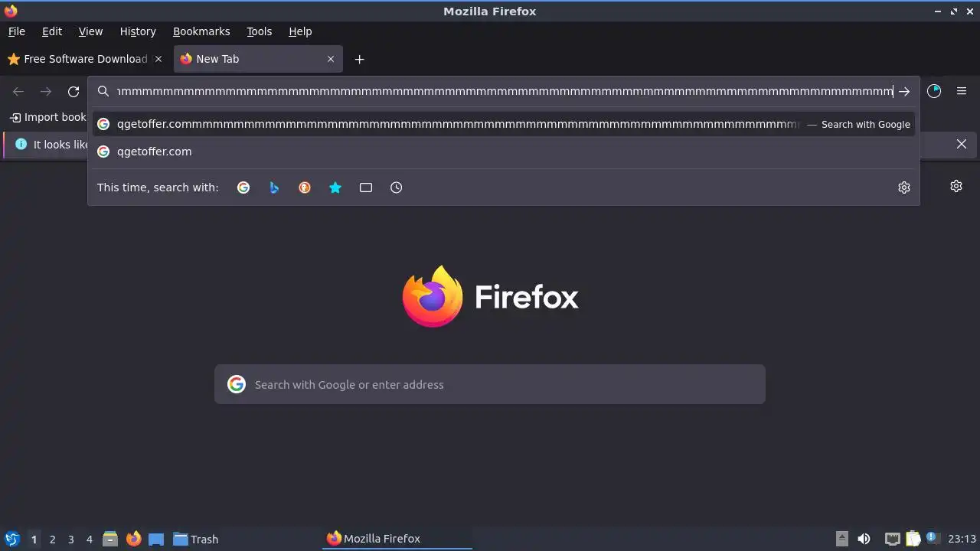Open network status tray icon

892,539
